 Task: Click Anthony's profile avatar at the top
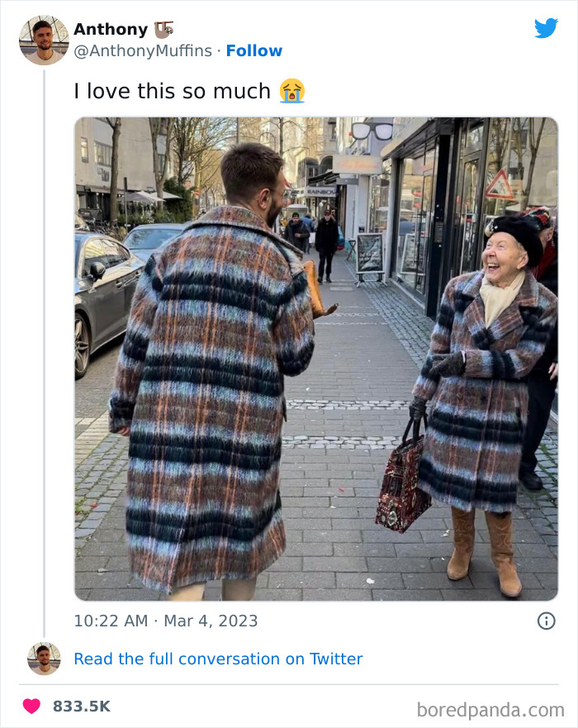[x=43, y=39]
